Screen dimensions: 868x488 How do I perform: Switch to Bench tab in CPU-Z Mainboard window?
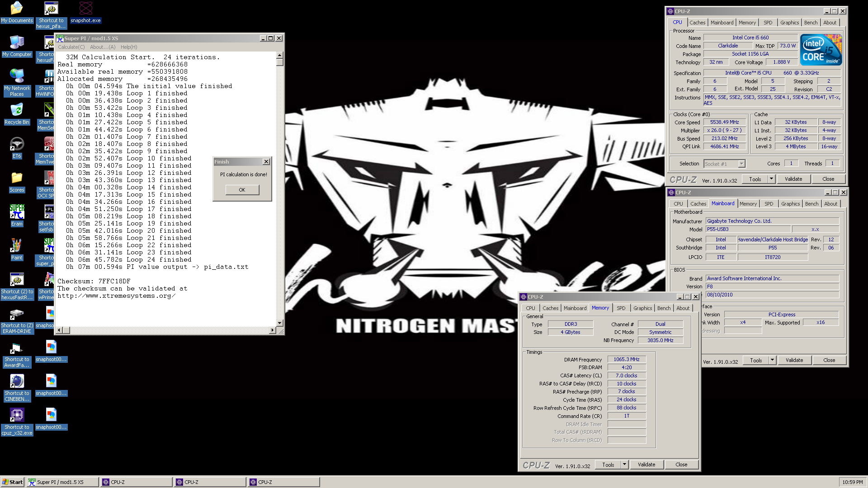click(811, 204)
